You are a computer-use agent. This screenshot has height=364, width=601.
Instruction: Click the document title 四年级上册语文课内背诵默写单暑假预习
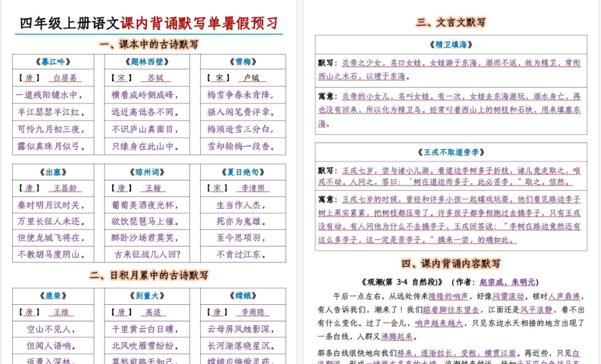point(149,24)
